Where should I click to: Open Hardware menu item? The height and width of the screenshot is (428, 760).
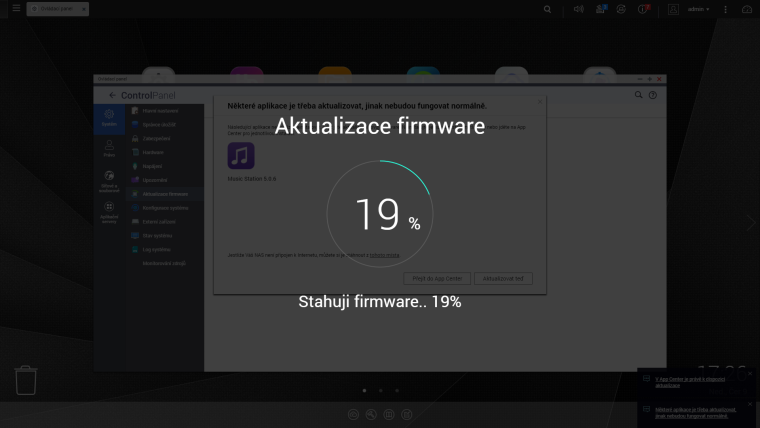[x=165, y=152]
